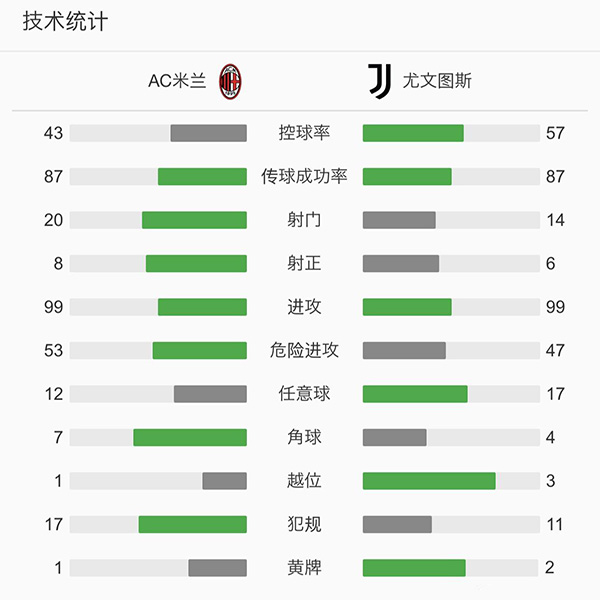The width and height of the screenshot is (600, 600).
Task: Click Juventus's green 黄牌 bar
Action: point(414,568)
